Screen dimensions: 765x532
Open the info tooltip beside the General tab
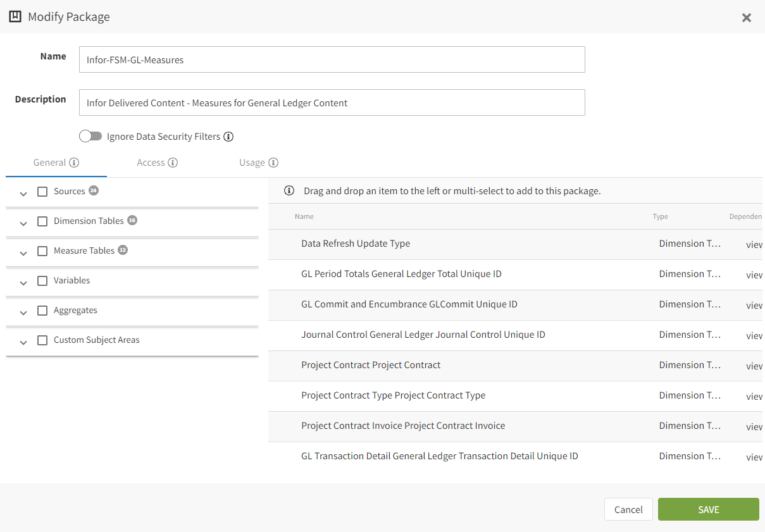tap(75, 162)
